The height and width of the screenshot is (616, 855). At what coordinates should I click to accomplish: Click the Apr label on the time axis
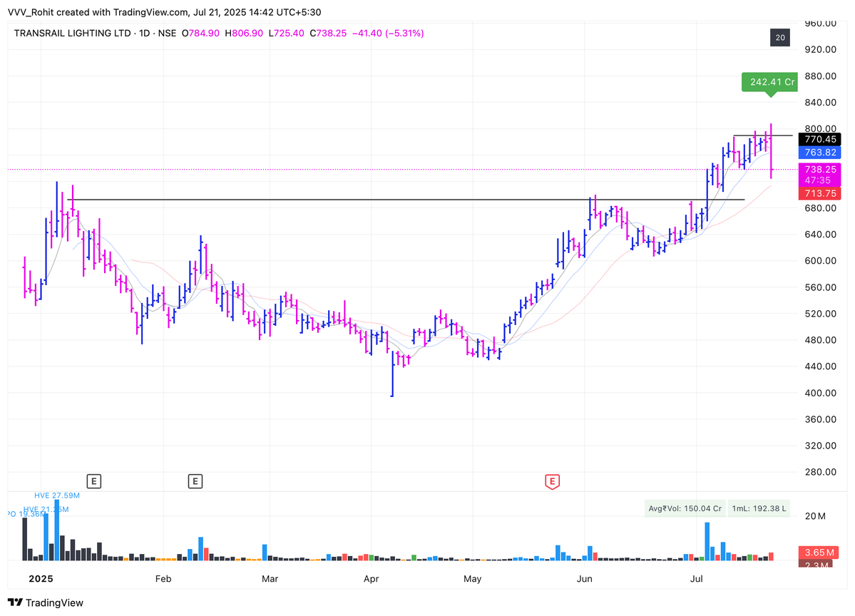371,578
